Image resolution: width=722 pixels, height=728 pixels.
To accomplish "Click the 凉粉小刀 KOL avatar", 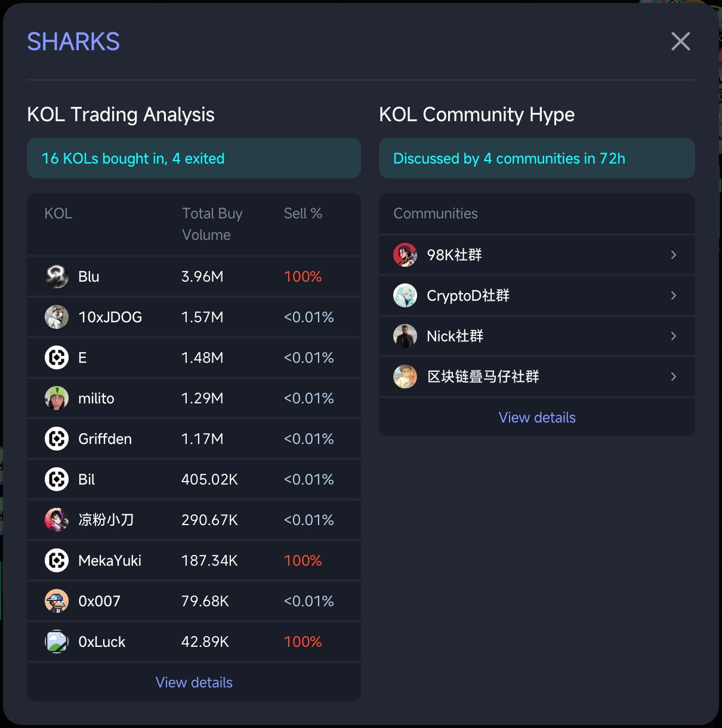I will tap(57, 520).
